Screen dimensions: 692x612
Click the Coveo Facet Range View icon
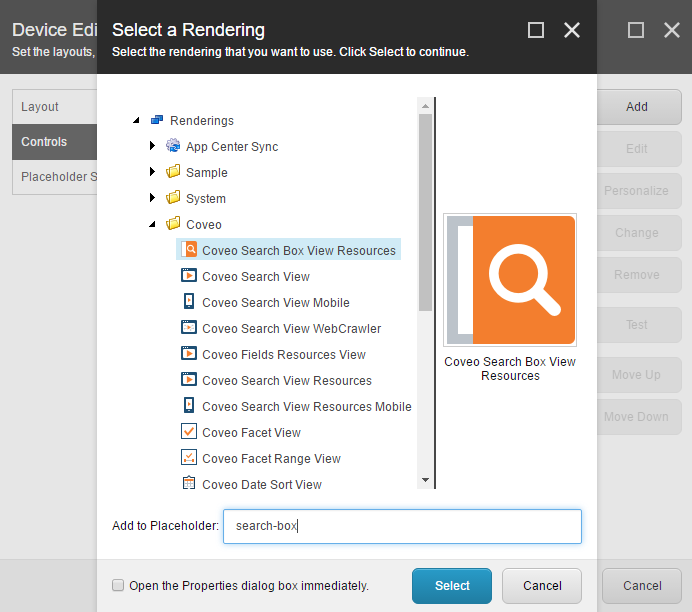click(x=189, y=458)
